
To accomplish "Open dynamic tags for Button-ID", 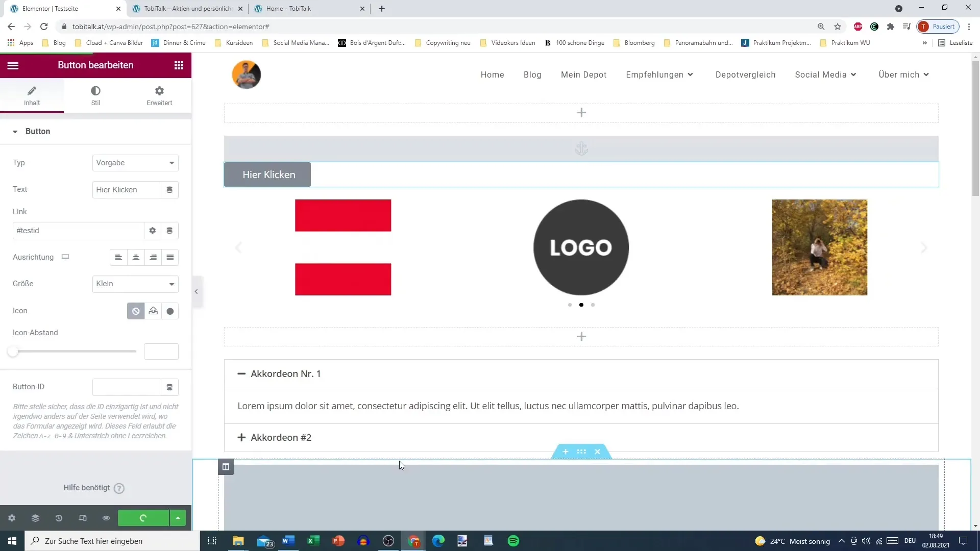I will click(x=169, y=387).
